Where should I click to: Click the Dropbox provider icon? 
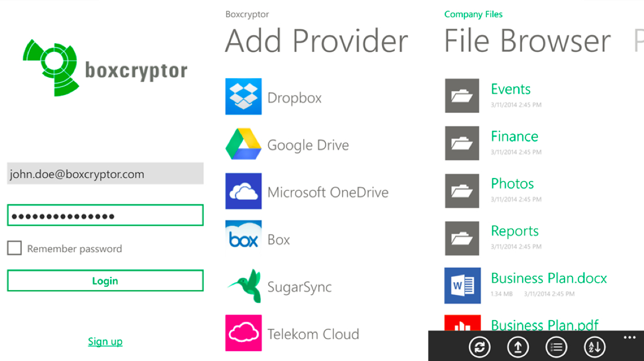click(x=243, y=97)
